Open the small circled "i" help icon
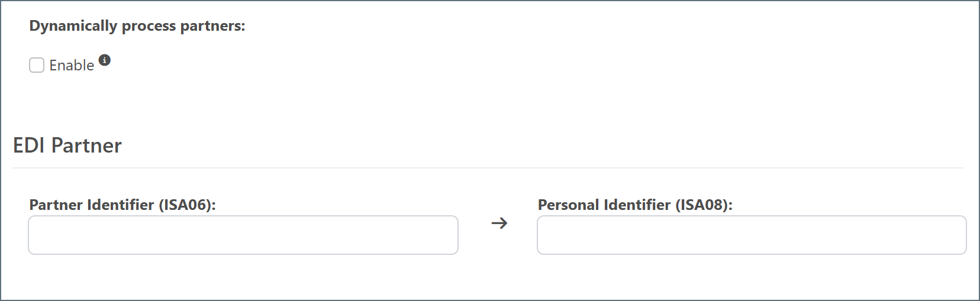The height and width of the screenshot is (301, 980). [x=105, y=60]
